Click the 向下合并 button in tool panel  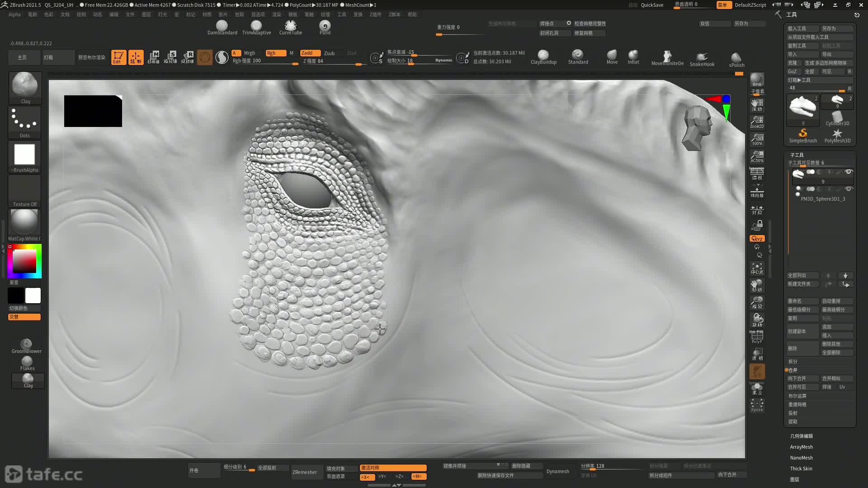(802, 379)
